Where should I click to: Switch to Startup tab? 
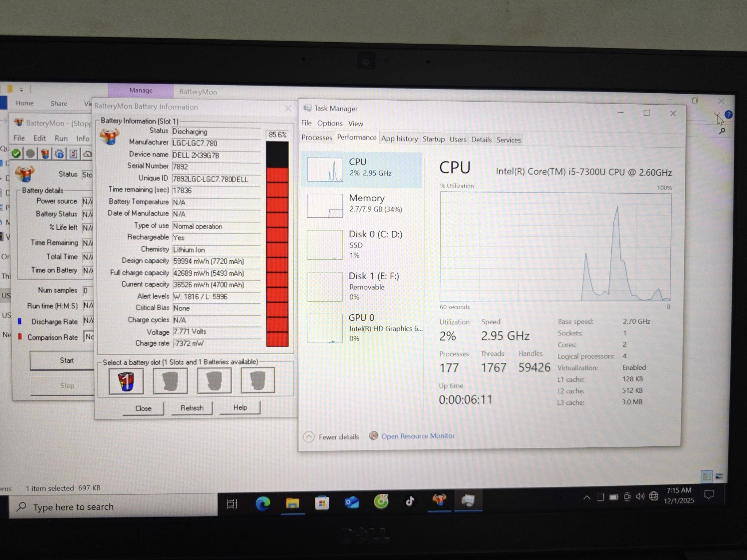point(434,139)
